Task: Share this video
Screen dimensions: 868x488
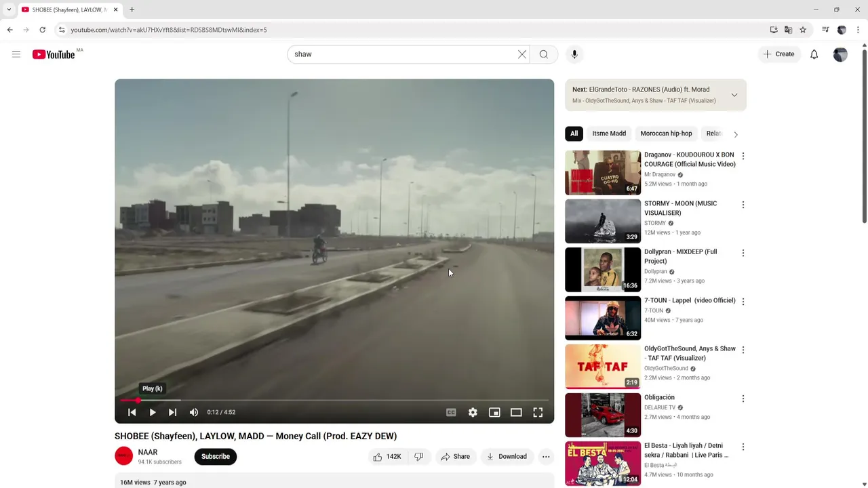Action: (455, 457)
